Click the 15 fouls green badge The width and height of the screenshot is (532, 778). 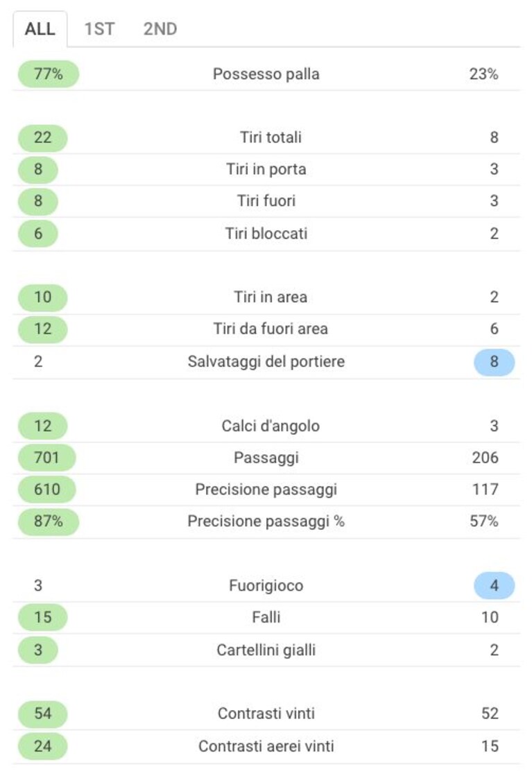point(43,617)
